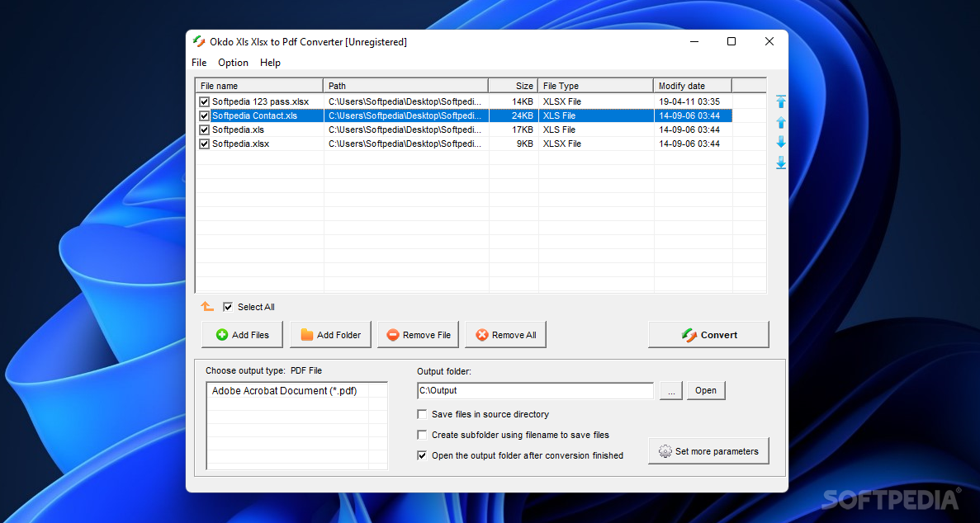This screenshot has height=523, width=980.
Task: Click the move-to-top arrow icon
Action: 781,101
